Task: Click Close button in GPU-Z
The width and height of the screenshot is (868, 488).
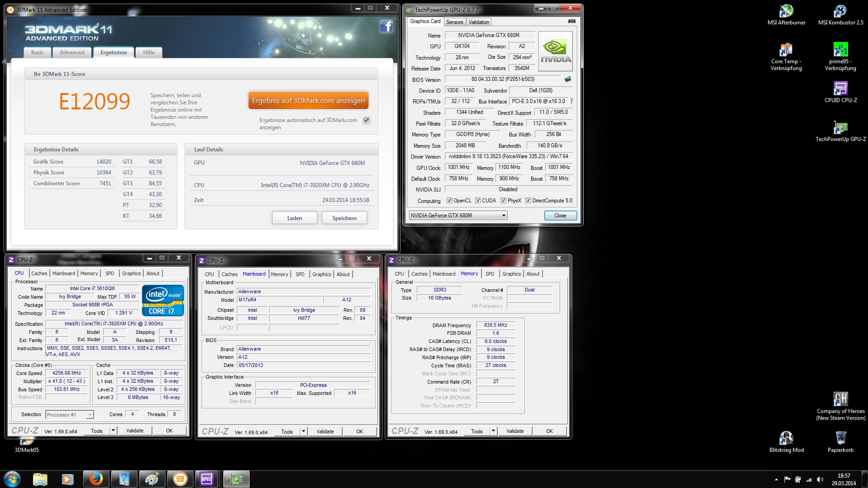Action: pos(560,216)
